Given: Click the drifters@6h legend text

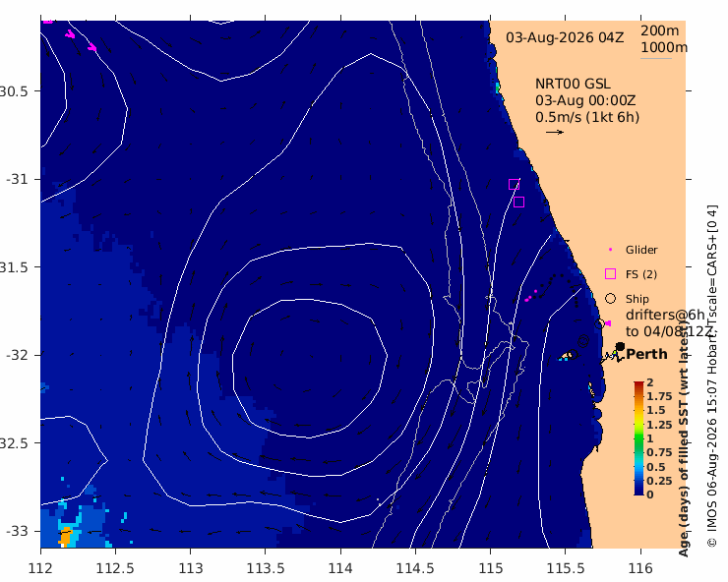Looking at the screenshot, I should coord(665,315).
